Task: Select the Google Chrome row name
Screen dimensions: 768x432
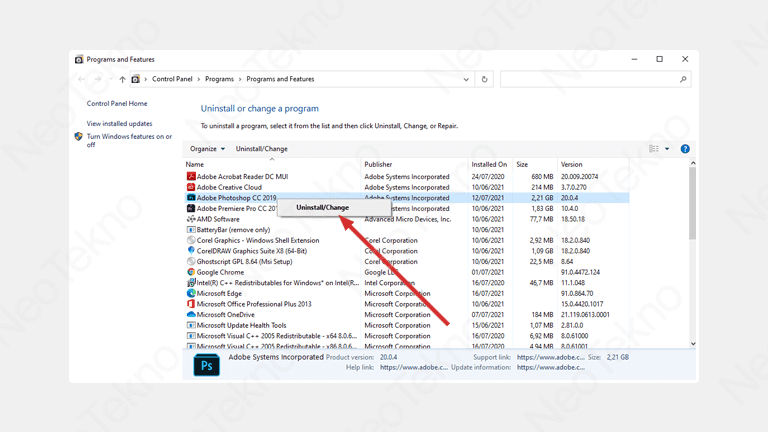Action: coord(220,272)
